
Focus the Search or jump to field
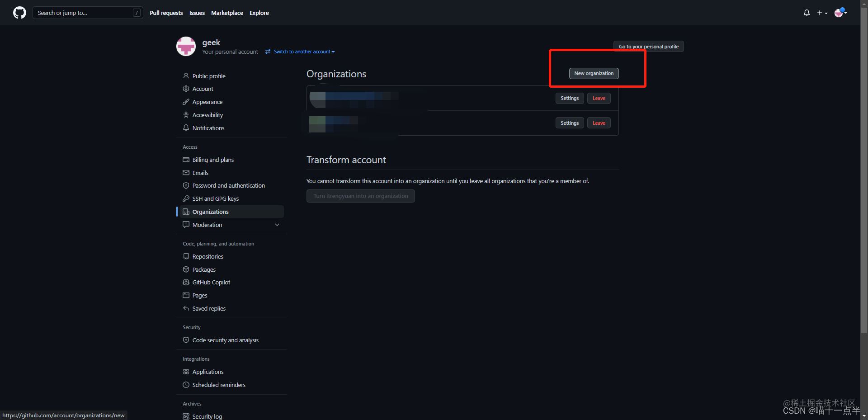pos(88,13)
